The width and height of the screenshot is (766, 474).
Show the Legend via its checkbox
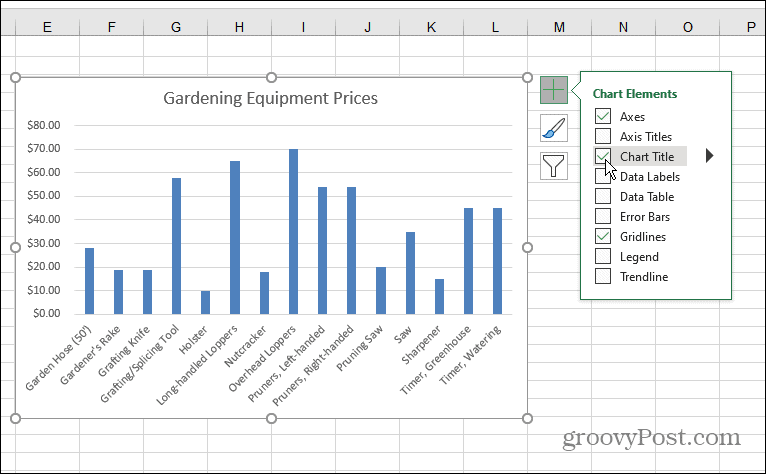click(603, 257)
